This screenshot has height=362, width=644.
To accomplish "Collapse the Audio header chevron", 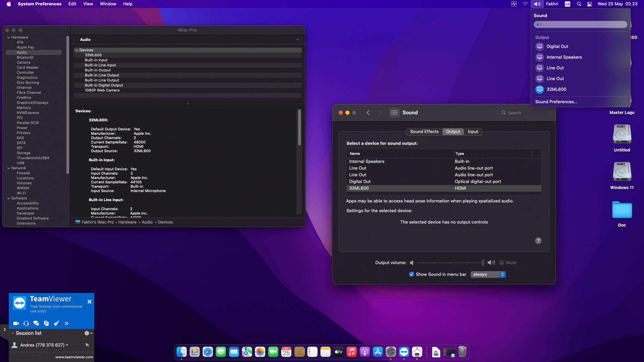I will pos(298,40).
